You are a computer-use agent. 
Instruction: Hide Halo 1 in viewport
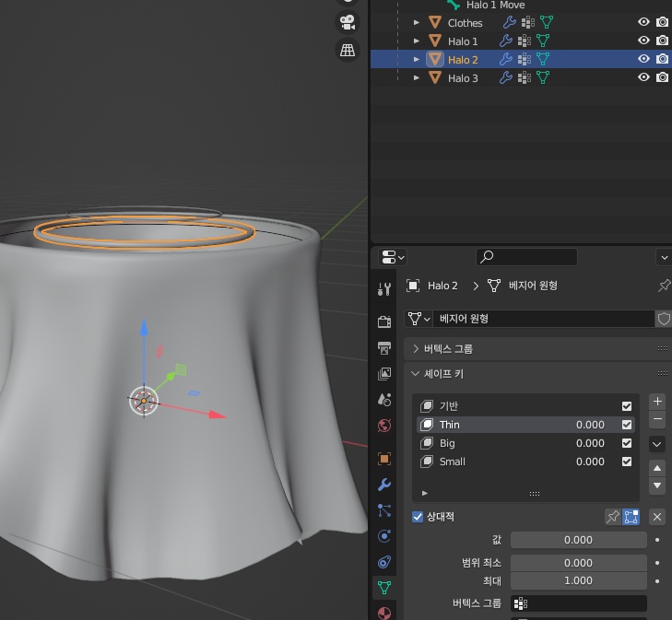643,41
